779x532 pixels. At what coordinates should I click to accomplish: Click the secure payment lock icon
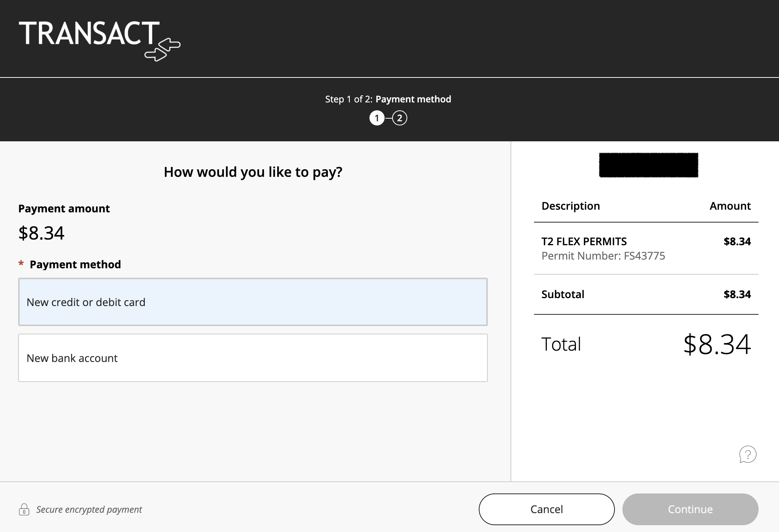pos(24,509)
